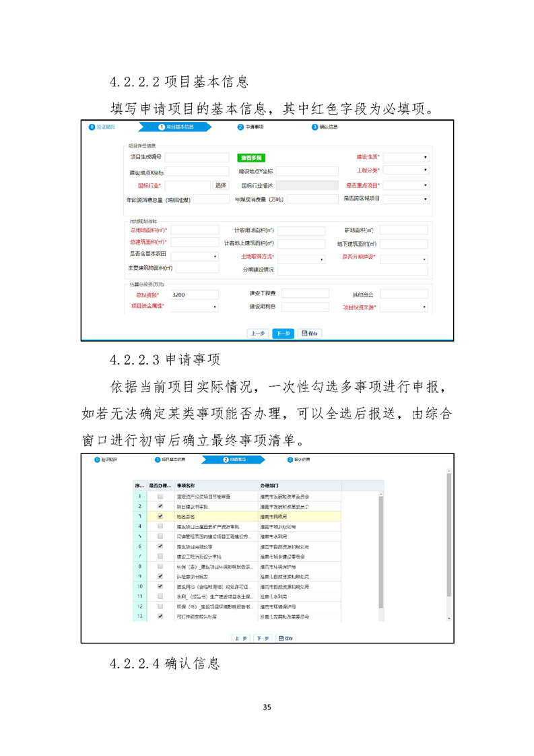The height and width of the screenshot is (756, 534).
Task: Click the 建设期利息 input field
Action: [305, 307]
